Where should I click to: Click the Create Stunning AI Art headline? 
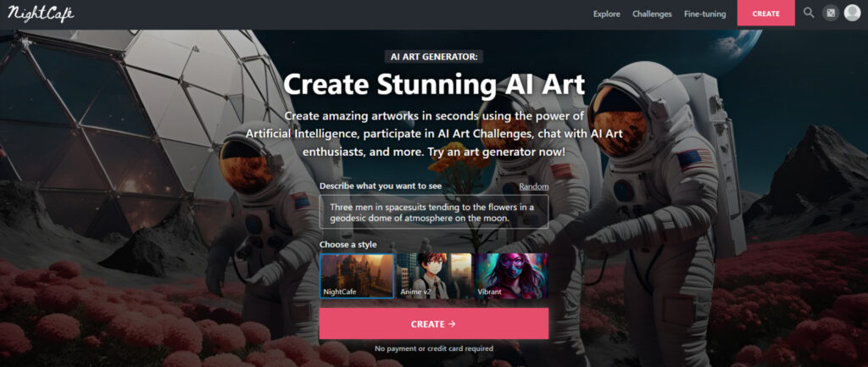coord(434,85)
